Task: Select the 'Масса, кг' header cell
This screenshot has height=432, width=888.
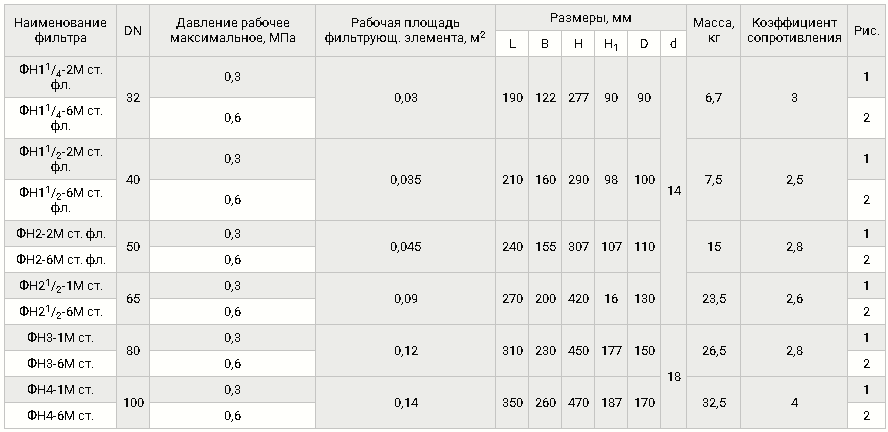Action: pyautogui.click(x=714, y=31)
